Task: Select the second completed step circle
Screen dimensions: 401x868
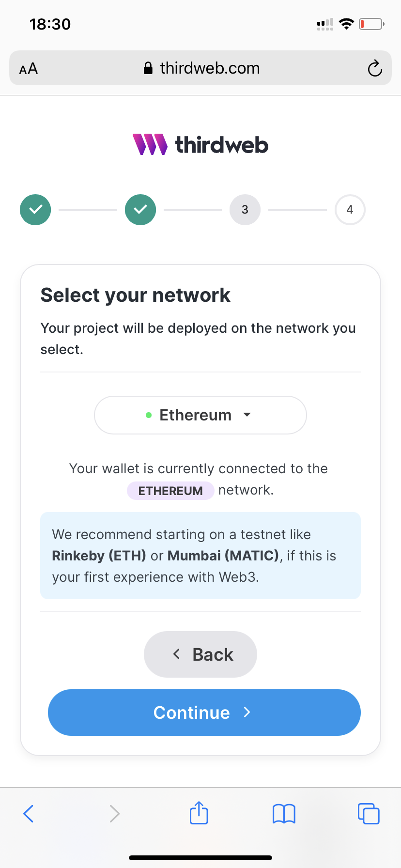Action: 140,210
